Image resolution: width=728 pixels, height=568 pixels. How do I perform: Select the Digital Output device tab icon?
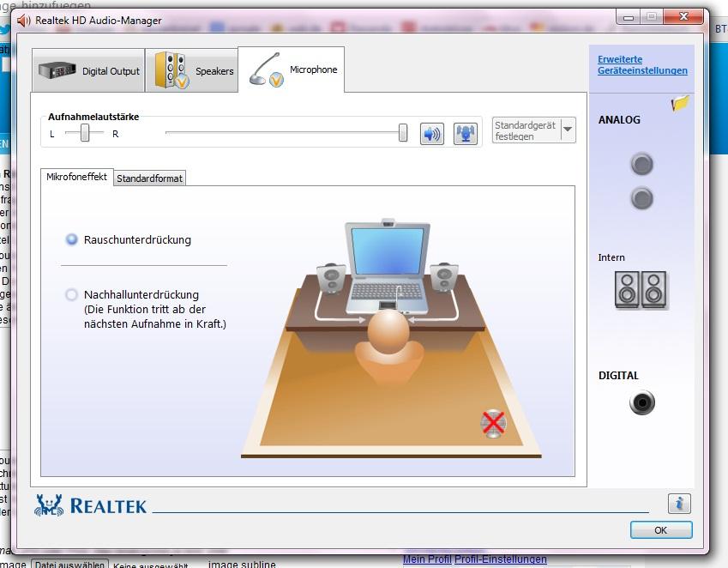pyautogui.click(x=57, y=70)
